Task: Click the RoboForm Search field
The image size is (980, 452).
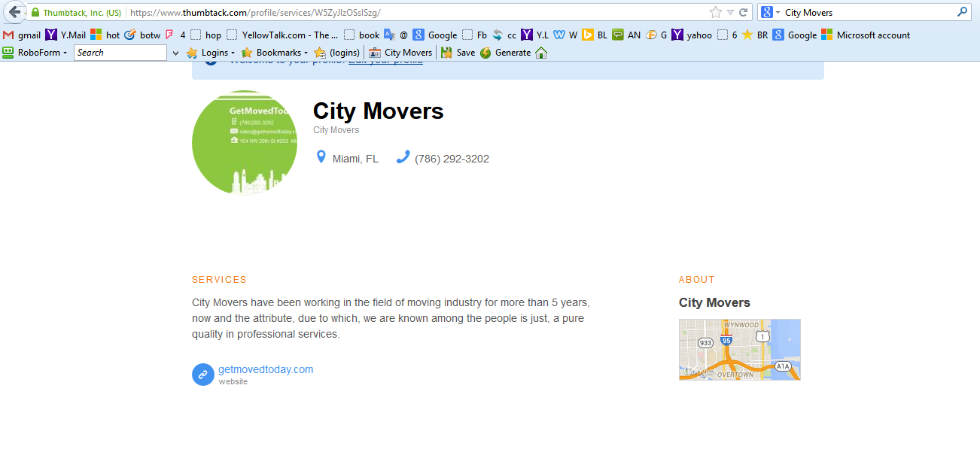Action: click(x=120, y=53)
